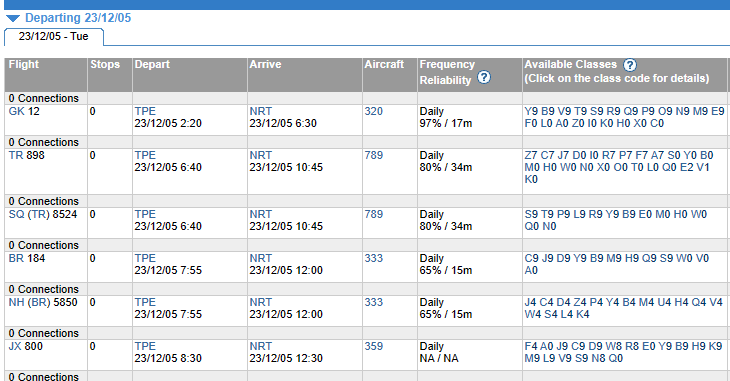Click NRT arrival airport for BR 184
The image size is (730, 381).
(x=260, y=258)
